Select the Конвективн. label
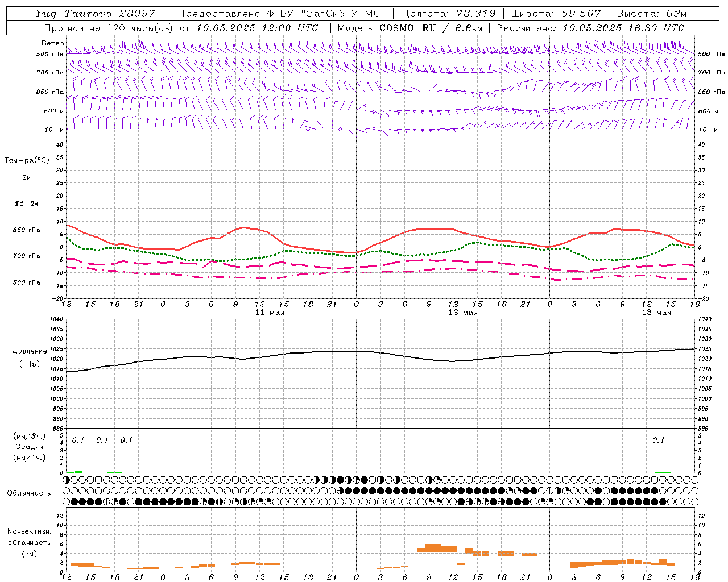This screenshot has height=582, width=728. [29, 531]
